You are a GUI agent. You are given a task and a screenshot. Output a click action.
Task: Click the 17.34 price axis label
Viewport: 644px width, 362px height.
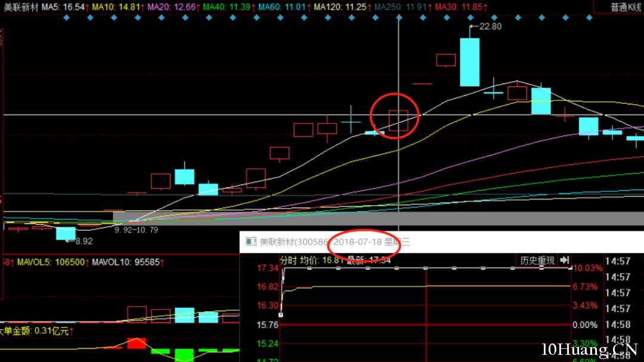point(267,268)
